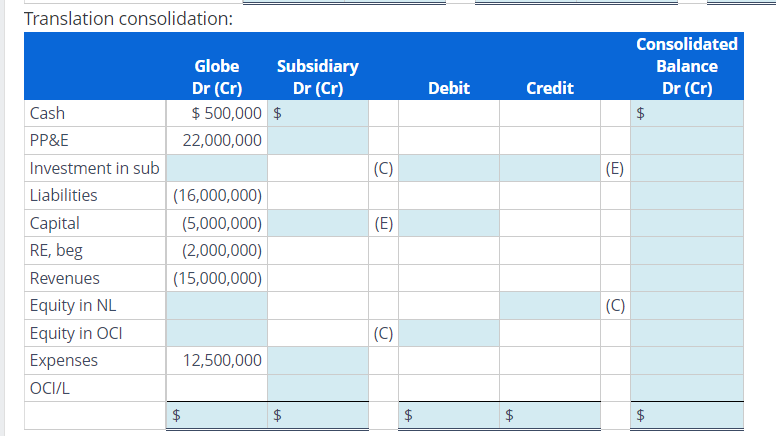Click Equity in OCI Debit field
Viewport: 776px width, 436px height.
(x=449, y=333)
